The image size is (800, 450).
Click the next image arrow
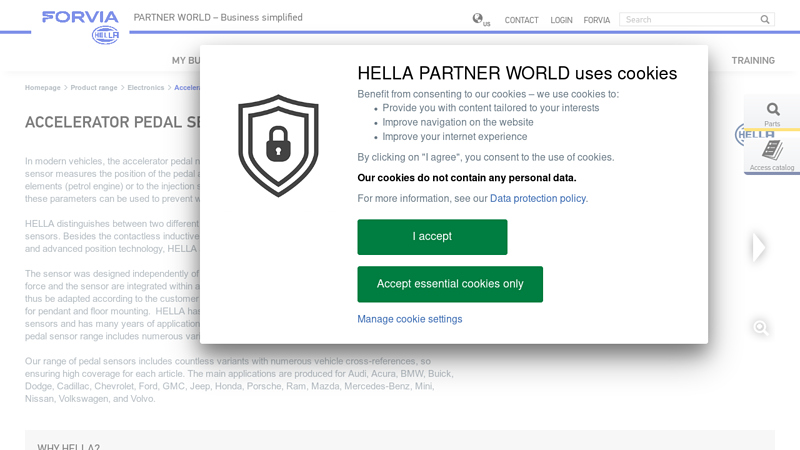pyautogui.click(x=759, y=247)
